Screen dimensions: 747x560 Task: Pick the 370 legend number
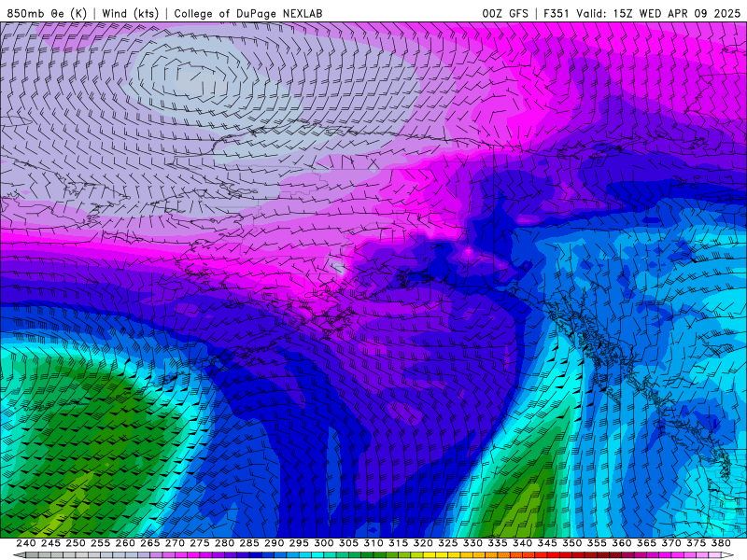(670, 543)
